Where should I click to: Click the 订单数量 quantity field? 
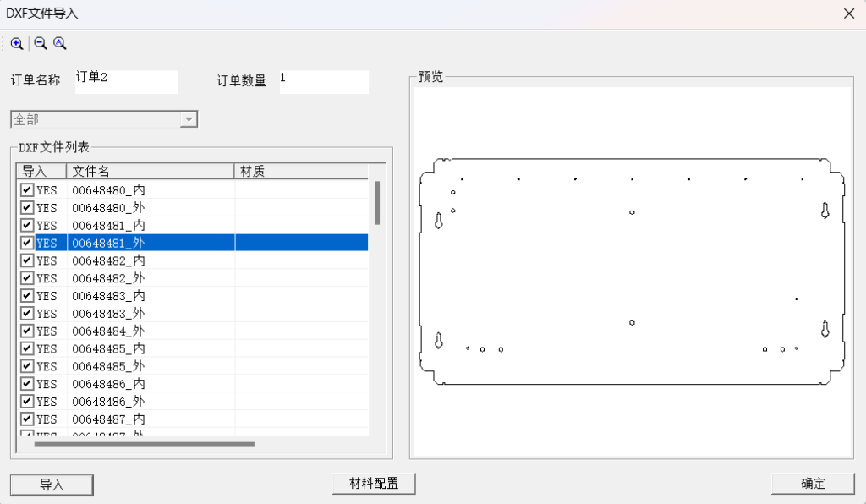pyautogui.click(x=324, y=81)
